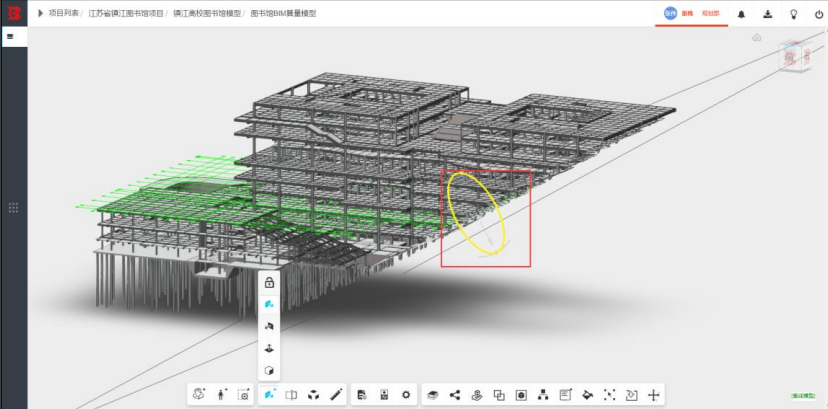Go to 项目列表 breadcrumb link
828x409 pixels.
tap(63, 13)
